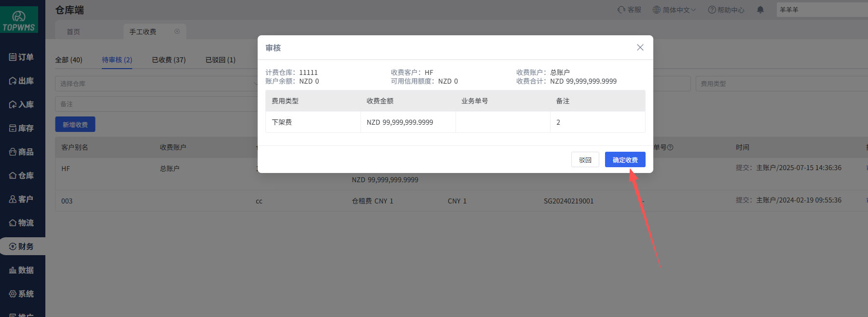Click the 收费金额 column header in dialog
Image resolution: width=868 pixels, height=317 pixels.
coord(380,101)
